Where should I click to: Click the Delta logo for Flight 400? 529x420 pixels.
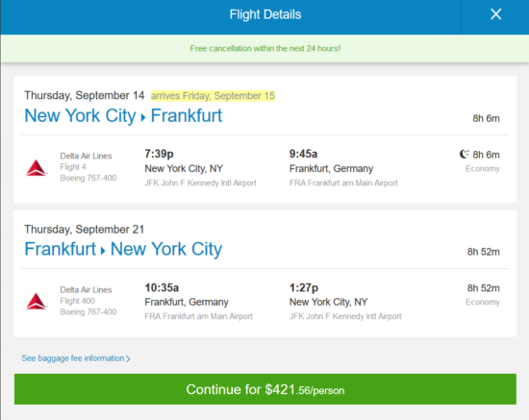(x=37, y=302)
